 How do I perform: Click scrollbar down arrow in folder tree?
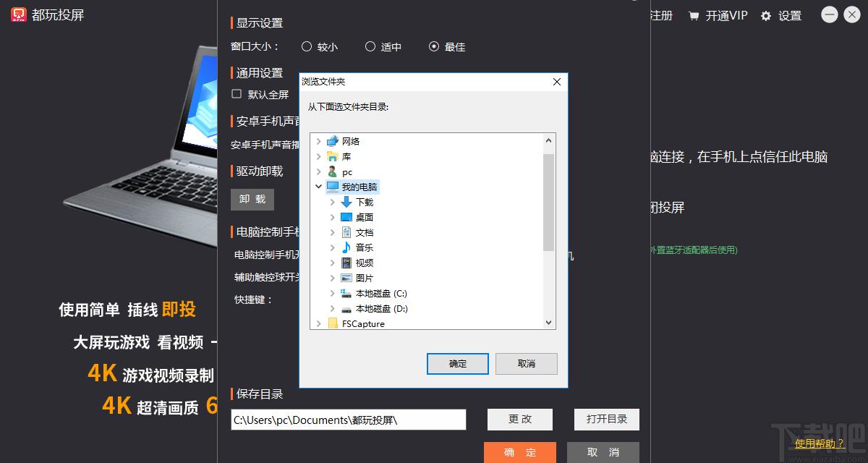click(x=548, y=323)
